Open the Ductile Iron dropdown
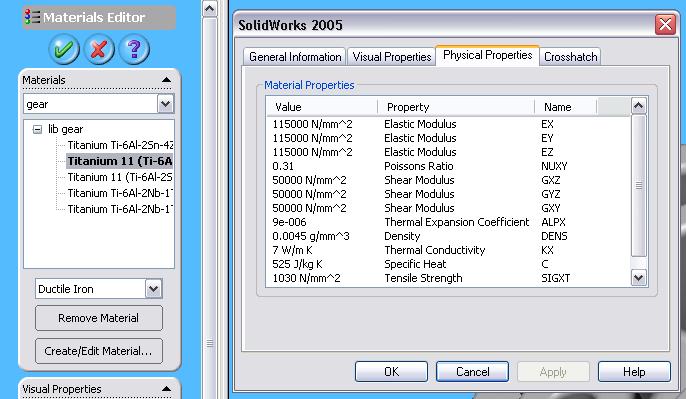The width and height of the screenshot is (686, 399). point(154,289)
